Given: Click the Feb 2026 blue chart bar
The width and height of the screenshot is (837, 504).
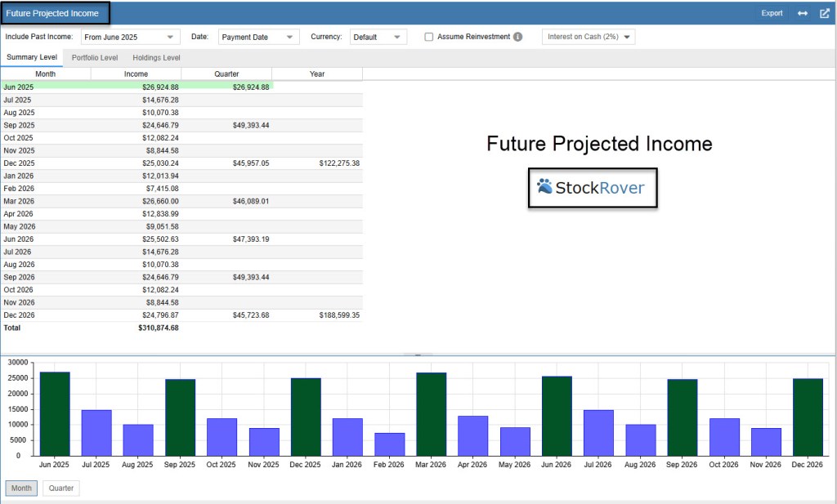Looking at the screenshot, I should pyautogui.click(x=390, y=444).
